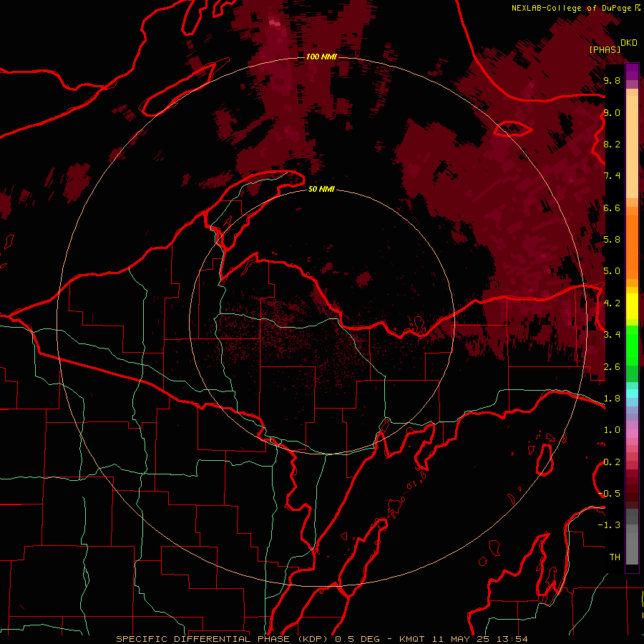This screenshot has height=644, width=644.
Task: Click the 5.8 legend value
Action: (x=612, y=240)
